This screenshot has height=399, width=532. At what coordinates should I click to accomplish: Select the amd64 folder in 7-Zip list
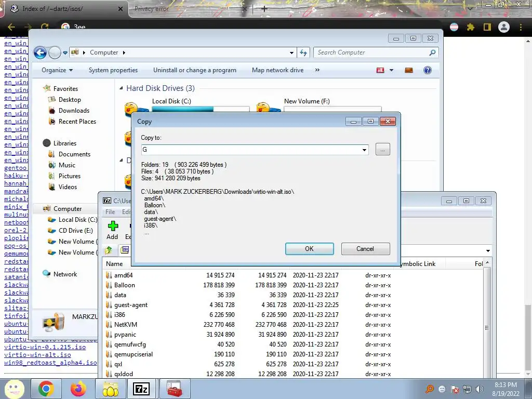click(x=123, y=275)
